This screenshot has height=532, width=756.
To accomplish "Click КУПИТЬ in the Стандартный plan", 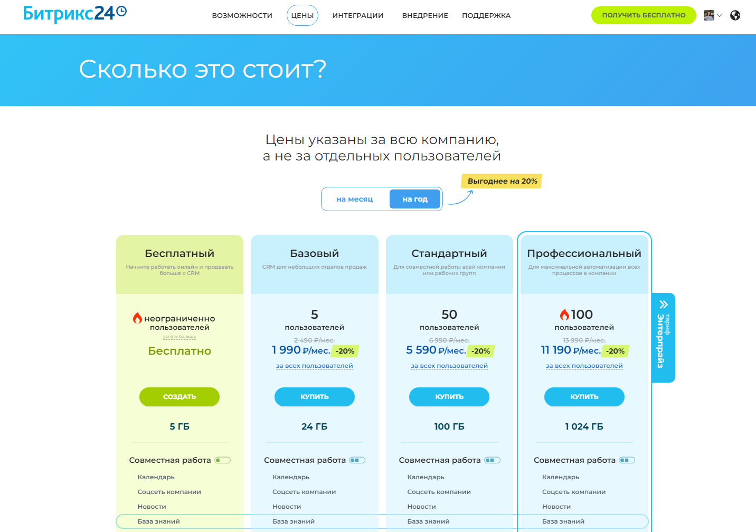I will tap(449, 397).
